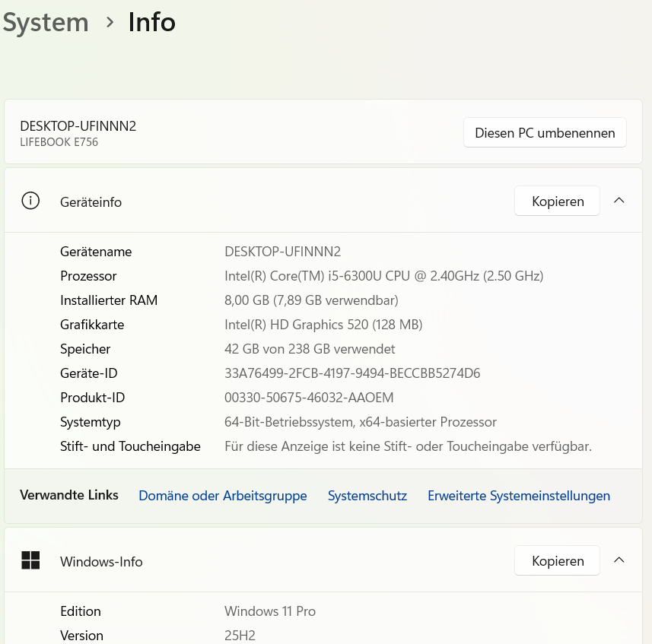Select the Intel Core i5-6300U processor value
Image resolution: width=652 pixels, height=644 pixels.
click(383, 276)
